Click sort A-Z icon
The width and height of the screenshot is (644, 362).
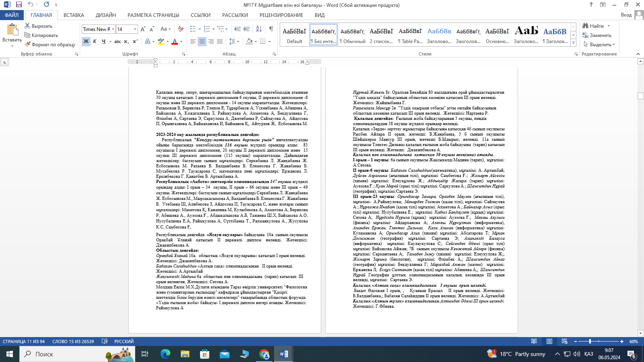pyautogui.click(x=259, y=29)
